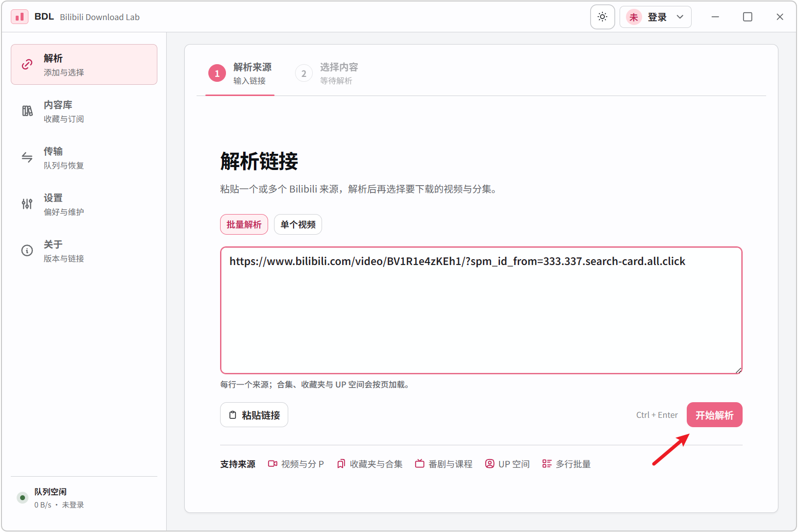Viewport: 798px width, 532px height.
Task: Click the 未 avatar badge
Action: (x=634, y=17)
